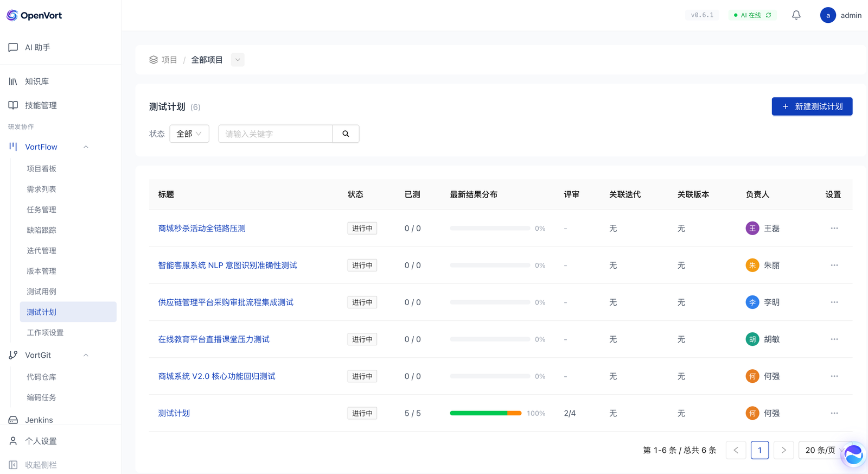Screen dimensions: 868x474
Task: Open the 状态 filter dropdown
Action: pos(189,134)
